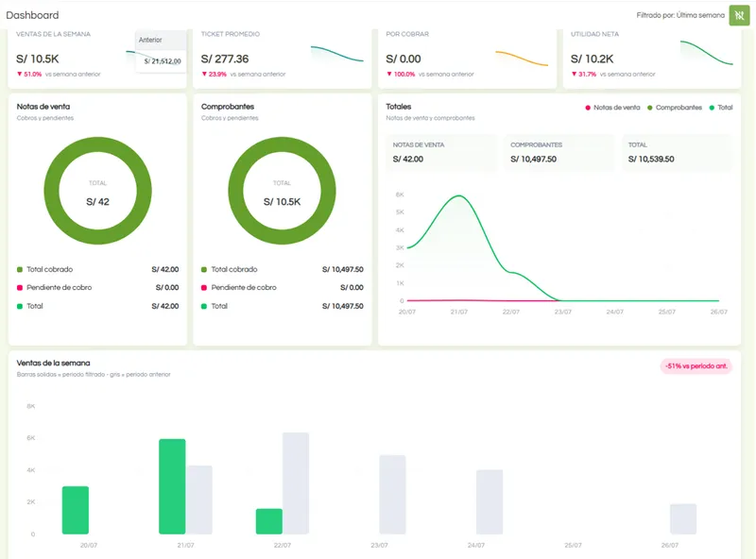Click the Ventas de la semana sparkline
This screenshot has height=559, width=756.
tap(130, 52)
